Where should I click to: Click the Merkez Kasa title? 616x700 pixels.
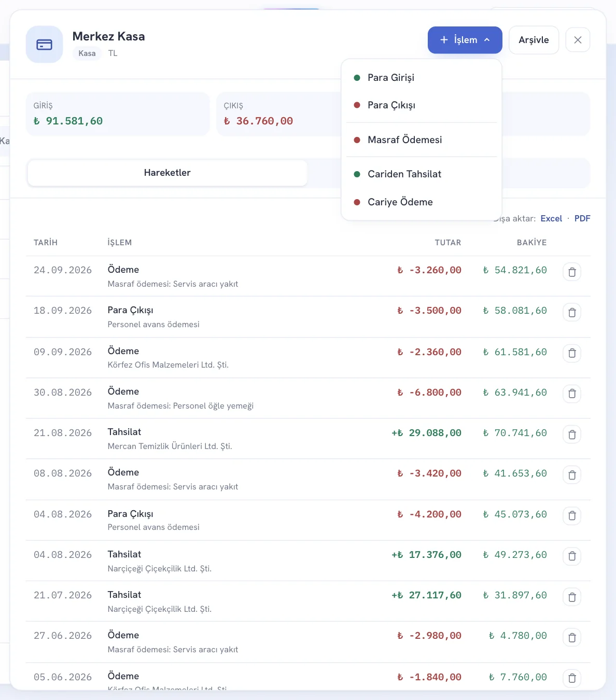point(109,36)
